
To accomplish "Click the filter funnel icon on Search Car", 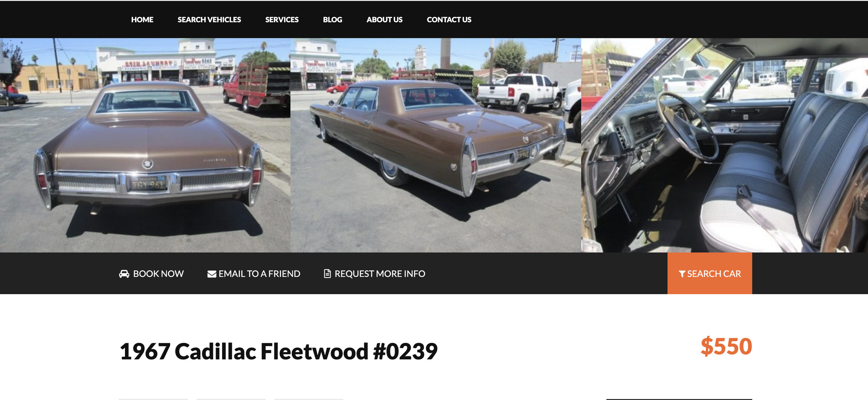I will (x=682, y=274).
